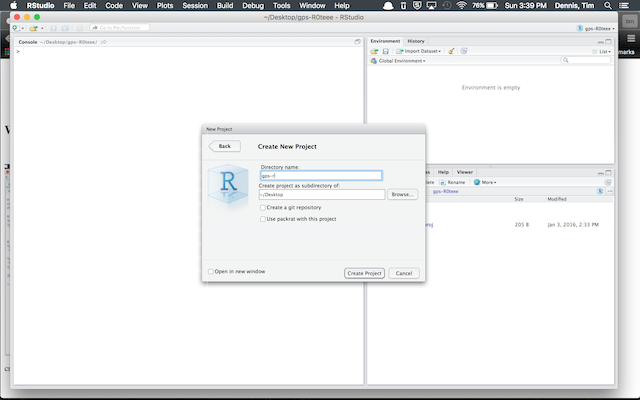Enable Create a git repository checkbox
The height and width of the screenshot is (400, 640).
(x=263, y=208)
